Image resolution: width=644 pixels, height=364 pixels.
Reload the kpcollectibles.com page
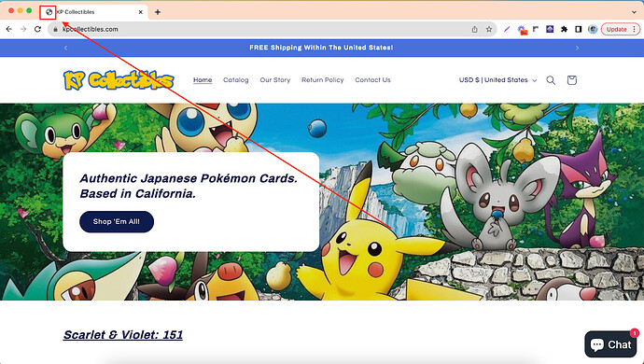tap(37, 29)
